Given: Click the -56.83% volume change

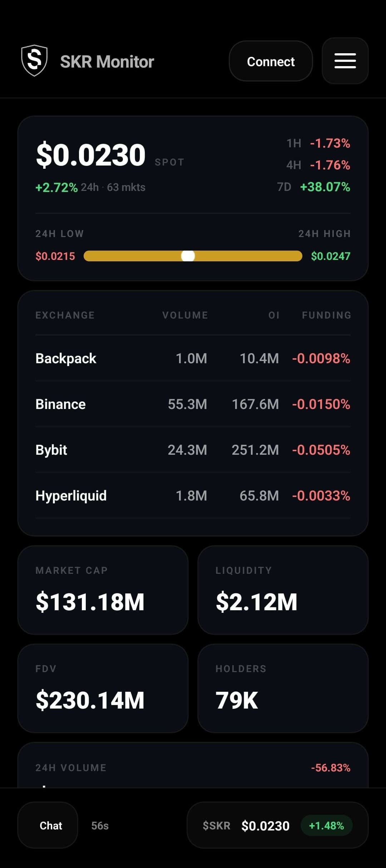Looking at the screenshot, I should [x=331, y=768].
